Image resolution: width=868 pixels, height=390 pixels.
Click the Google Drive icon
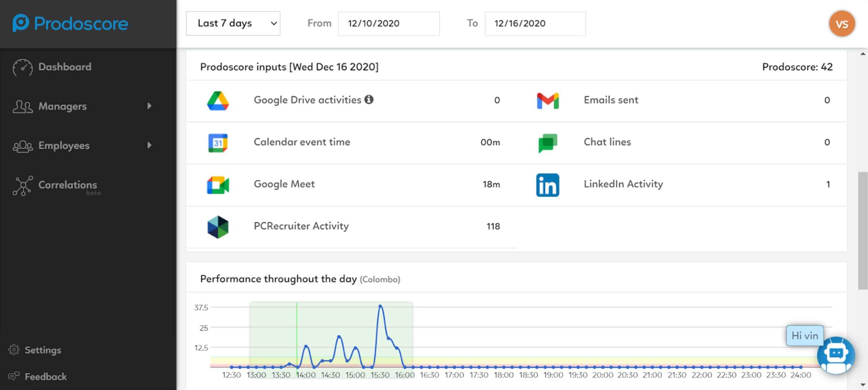(218, 101)
